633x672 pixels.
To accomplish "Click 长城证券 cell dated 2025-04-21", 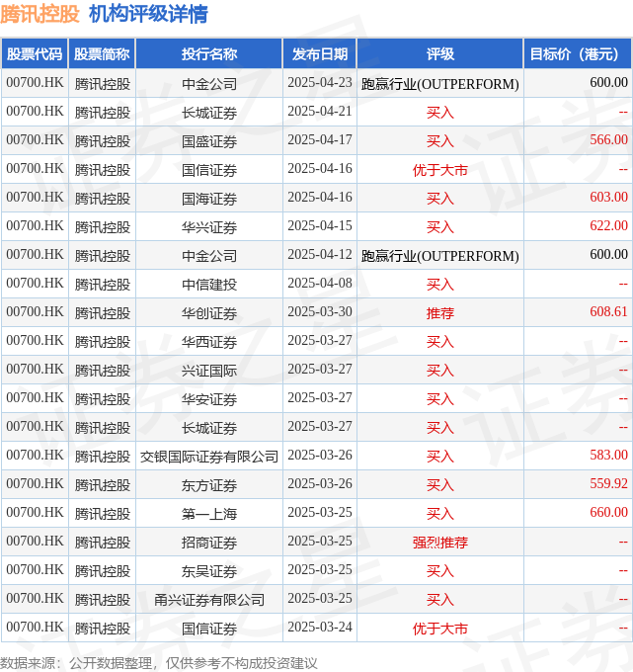I will [x=209, y=113].
